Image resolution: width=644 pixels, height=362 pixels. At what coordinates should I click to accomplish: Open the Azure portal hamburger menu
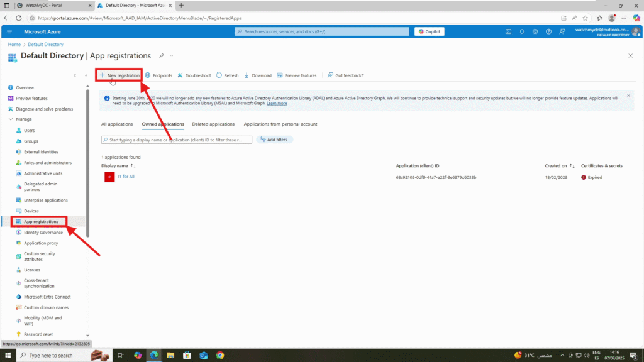(x=9, y=31)
